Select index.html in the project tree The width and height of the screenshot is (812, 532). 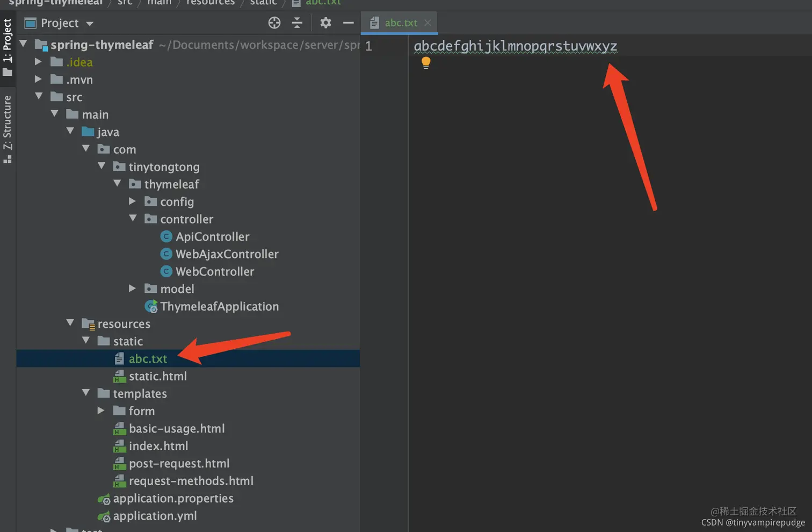pos(158,446)
